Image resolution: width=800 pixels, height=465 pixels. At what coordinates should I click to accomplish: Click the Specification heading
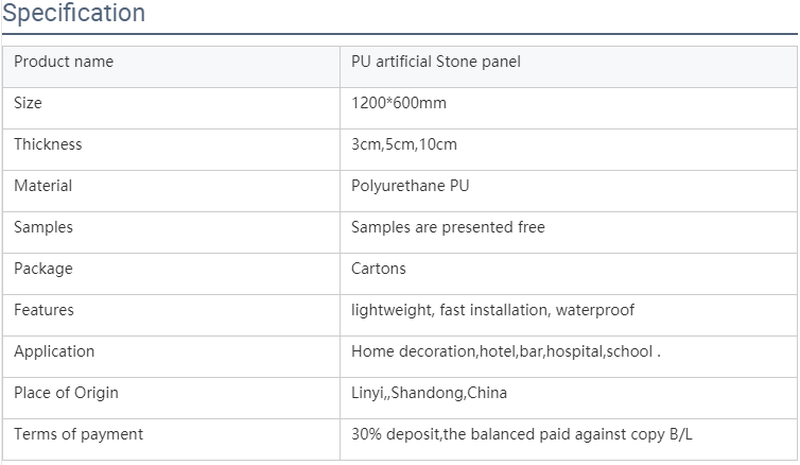click(x=74, y=14)
